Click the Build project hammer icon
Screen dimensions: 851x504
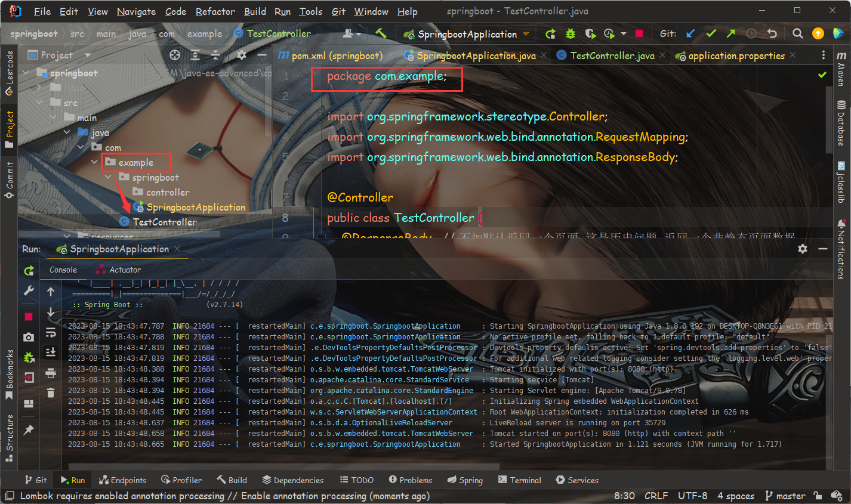381,33
